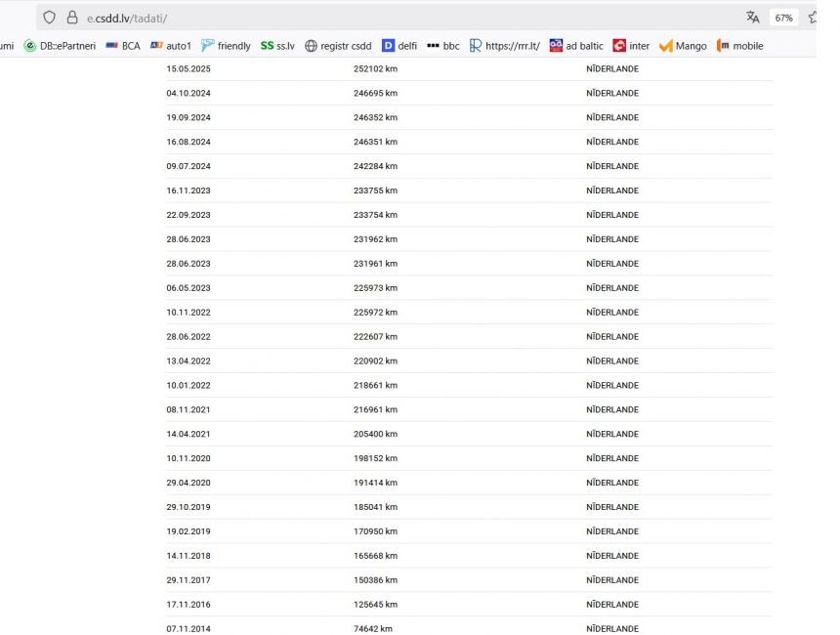840x635 pixels.
Task: Open the delfi bookmark
Action: [x=399, y=46]
